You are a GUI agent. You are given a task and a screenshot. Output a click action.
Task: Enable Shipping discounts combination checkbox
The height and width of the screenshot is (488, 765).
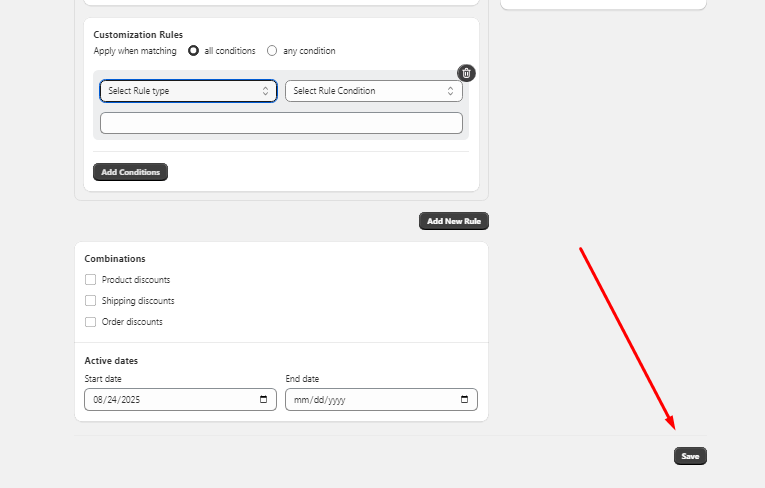[90, 301]
